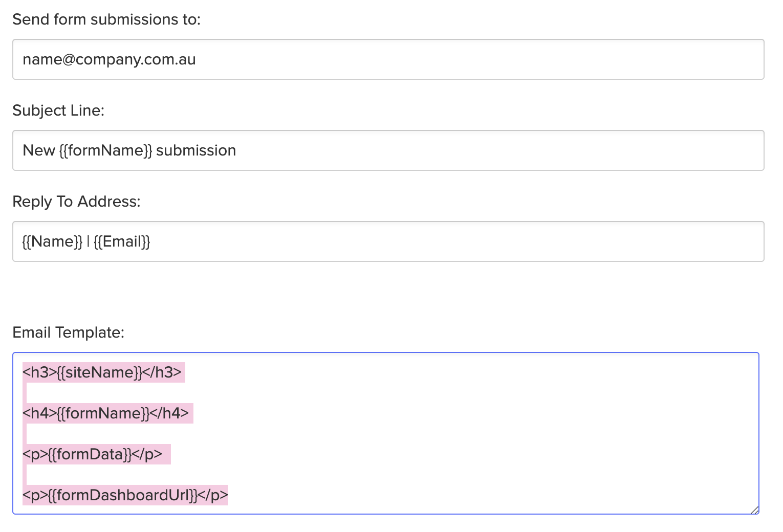Click the closing </h4> tag in template
This screenshot has height=532, width=783.
(169, 413)
